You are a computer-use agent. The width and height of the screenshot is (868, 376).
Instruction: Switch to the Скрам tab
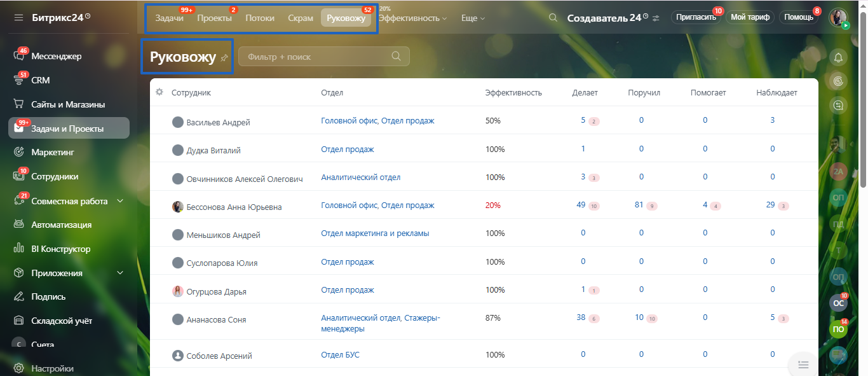[301, 18]
